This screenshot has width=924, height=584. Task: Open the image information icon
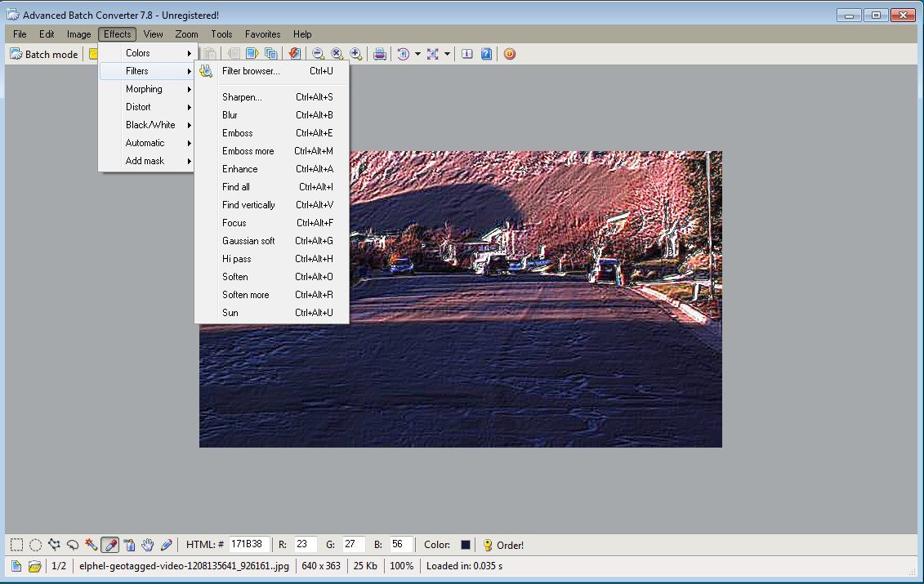click(x=466, y=53)
